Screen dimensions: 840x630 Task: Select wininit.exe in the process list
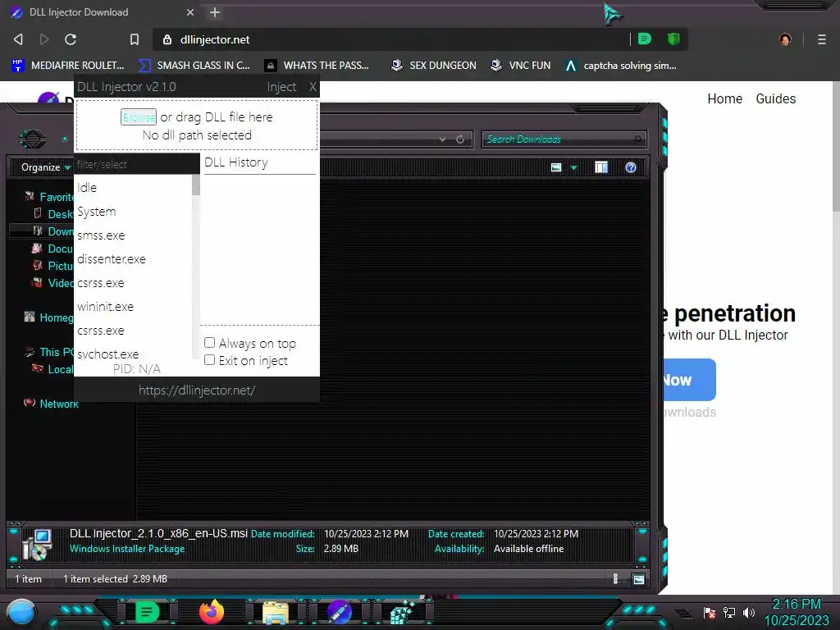pyautogui.click(x=133, y=307)
